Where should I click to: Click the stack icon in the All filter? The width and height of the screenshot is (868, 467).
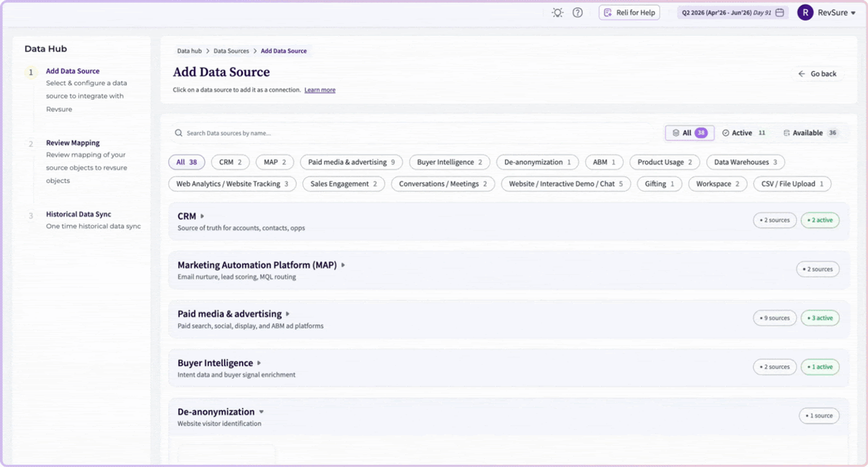tap(676, 133)
